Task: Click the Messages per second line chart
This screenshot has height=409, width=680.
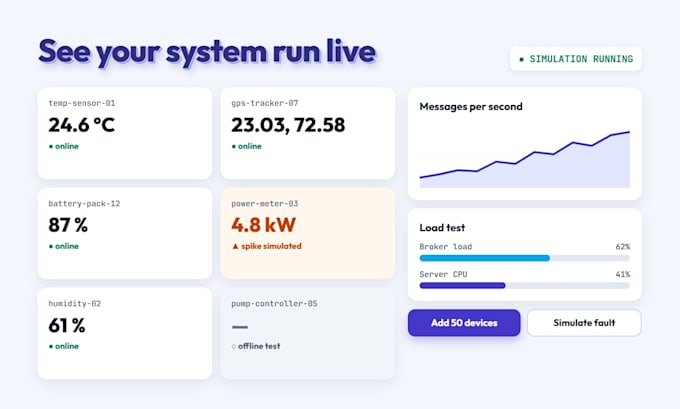Action: 524,159
